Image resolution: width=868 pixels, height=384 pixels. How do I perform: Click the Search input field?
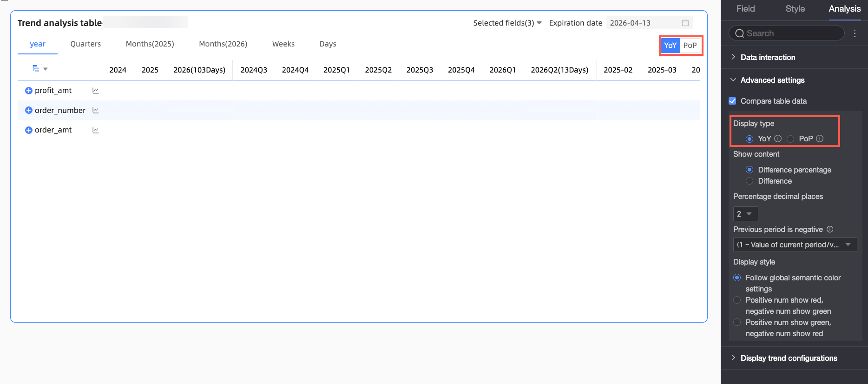tap(787, 33)
